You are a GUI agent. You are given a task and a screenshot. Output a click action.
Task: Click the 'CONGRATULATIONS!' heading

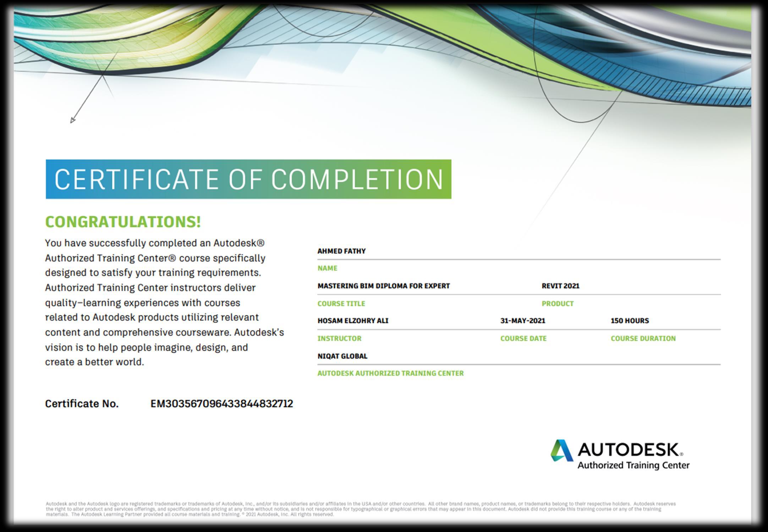(123, 222)
